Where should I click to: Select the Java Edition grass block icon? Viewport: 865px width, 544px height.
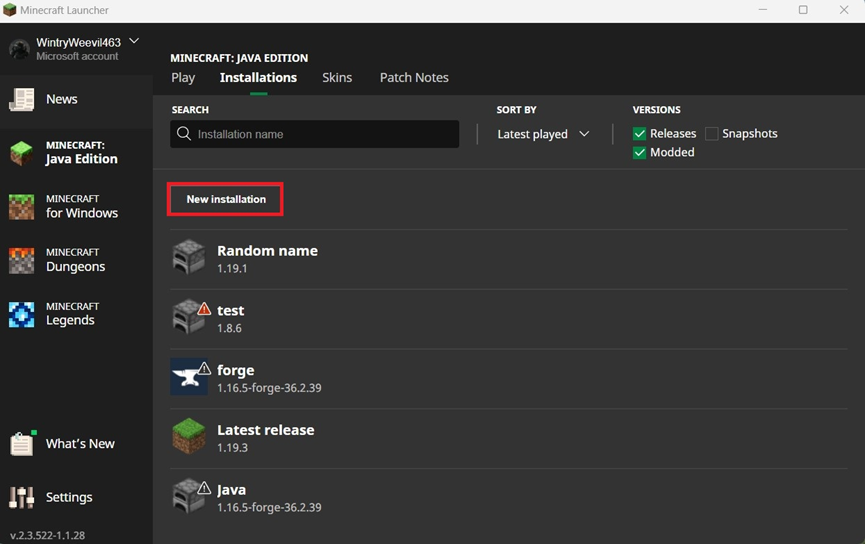click(x=22, y=153)
